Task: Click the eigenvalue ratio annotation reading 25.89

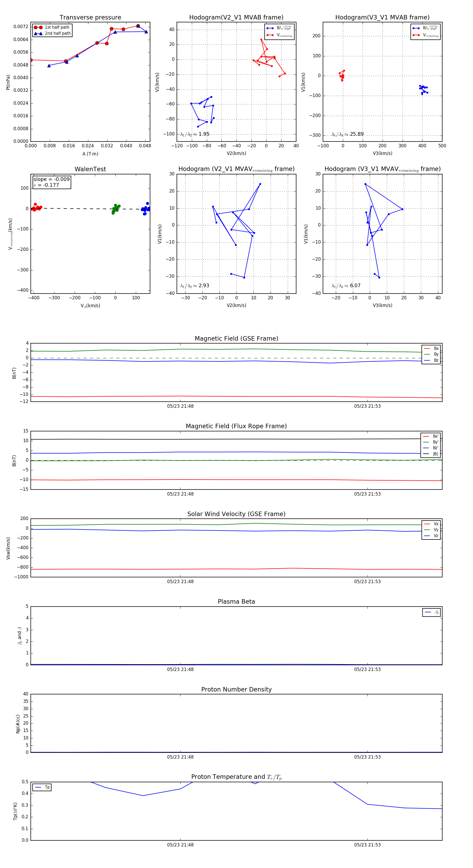Action: pos(347,134)
